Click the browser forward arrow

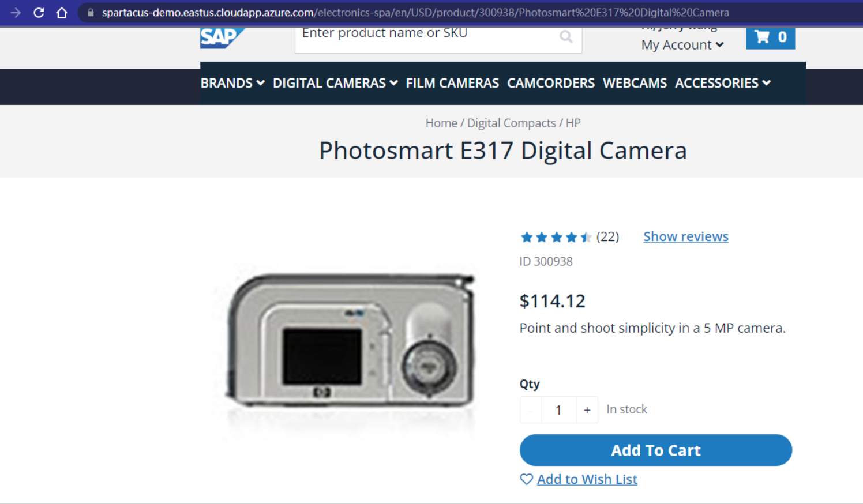point(16,13)
